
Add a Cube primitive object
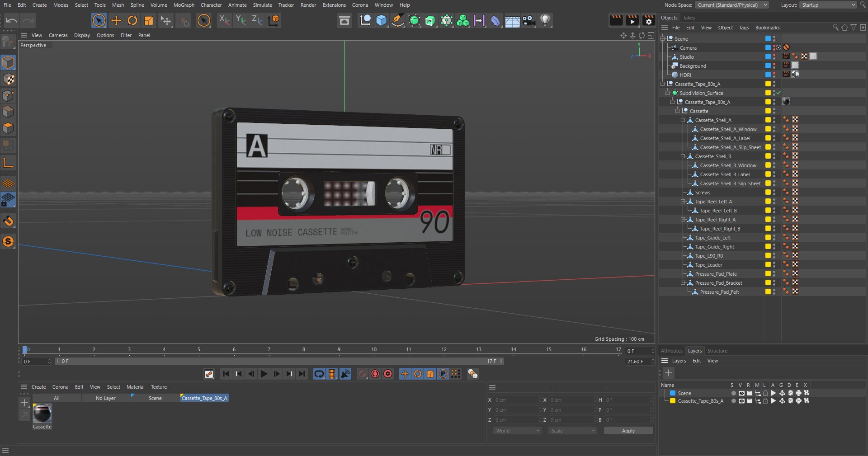tap(382, 20)
